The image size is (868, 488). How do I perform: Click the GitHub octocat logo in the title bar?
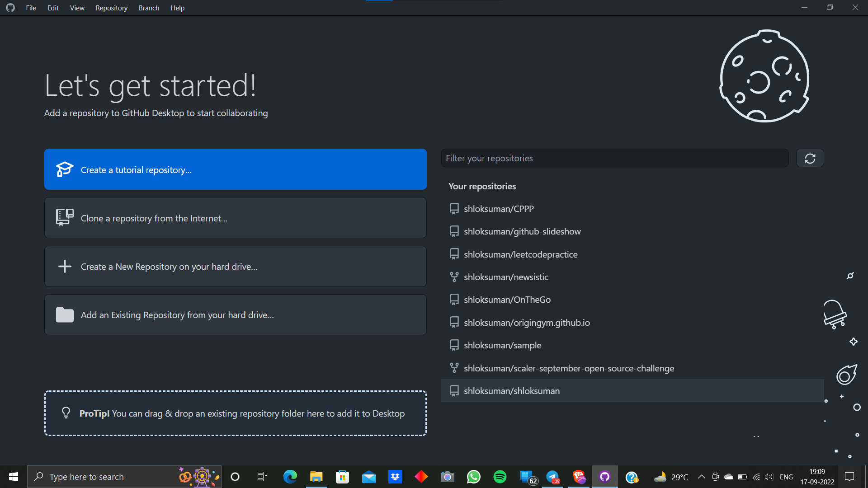tap(10, 8)
